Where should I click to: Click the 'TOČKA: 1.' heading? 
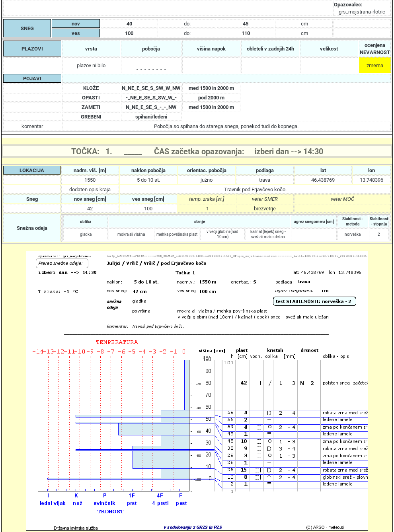coord(92,151)
